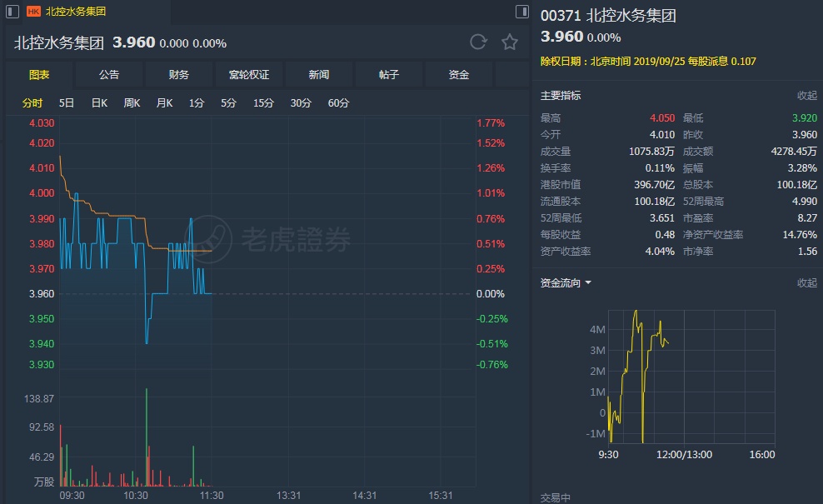This screenshot has height=504, width=823.
Task: Click the 除权日期 dividend notice text
Action: pos(648,62)
